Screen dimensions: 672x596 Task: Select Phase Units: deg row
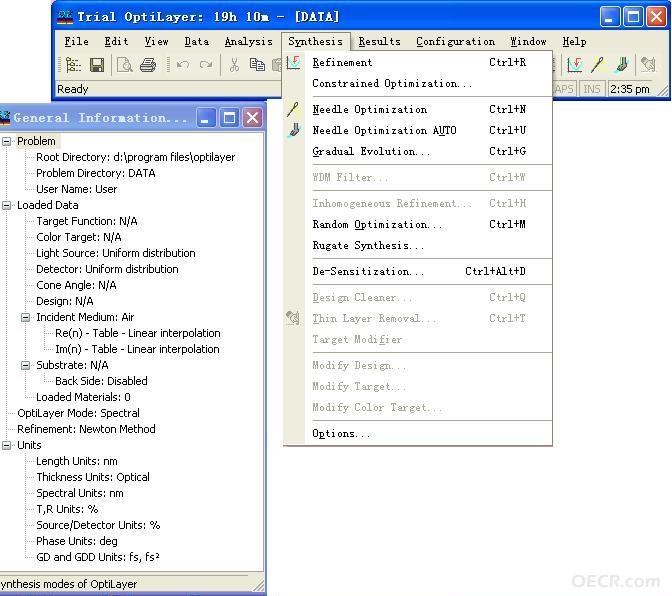pyautogui.click(x=77, y=541)
